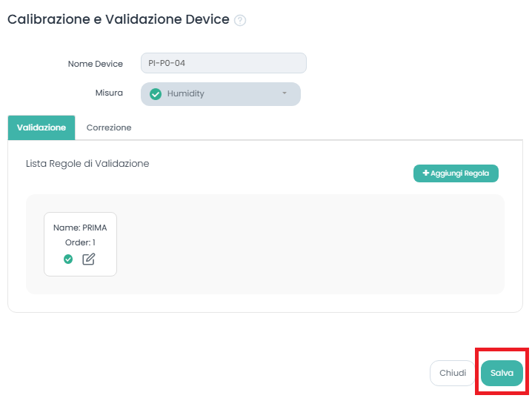Click the plus icon on Aggiungi Regola
532x401 pixels.
(426, 173)
